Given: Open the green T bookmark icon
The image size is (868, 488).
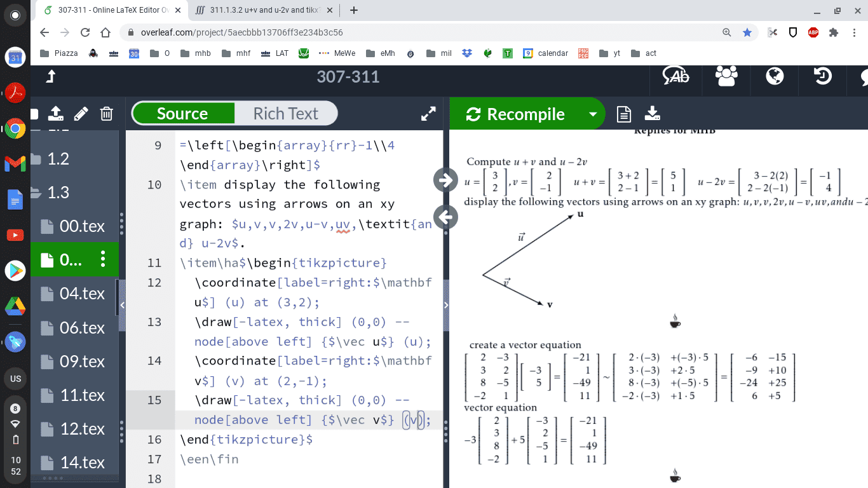Looking at the screenshot, I should (507, 53).
